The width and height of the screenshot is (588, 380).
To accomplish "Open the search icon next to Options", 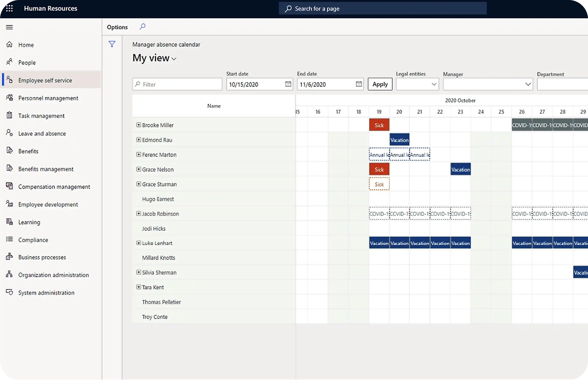I will click(142, 27).
